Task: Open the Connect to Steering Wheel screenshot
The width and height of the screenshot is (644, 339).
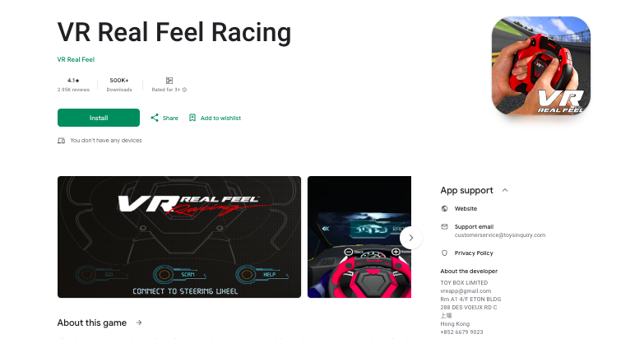Action: tap(179, 237)
